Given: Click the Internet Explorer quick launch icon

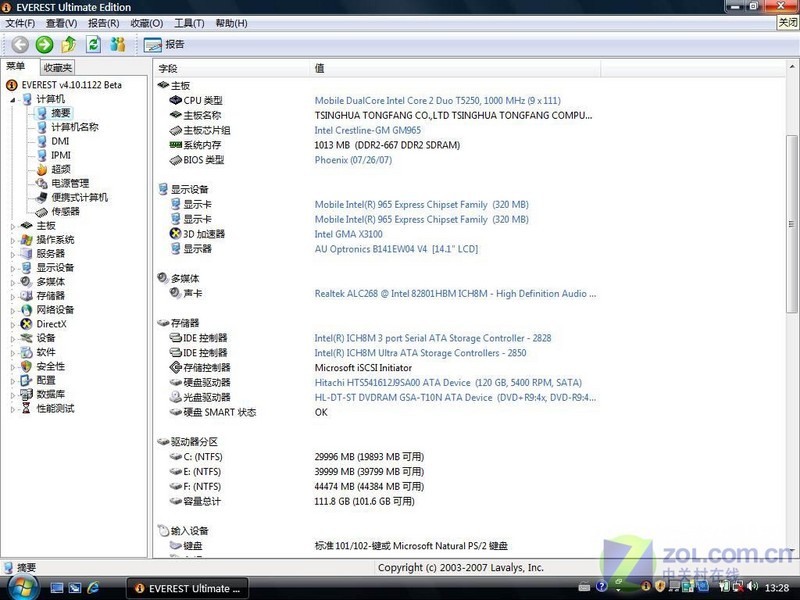Looking at the screenshot, I should [x=93, y=588].
